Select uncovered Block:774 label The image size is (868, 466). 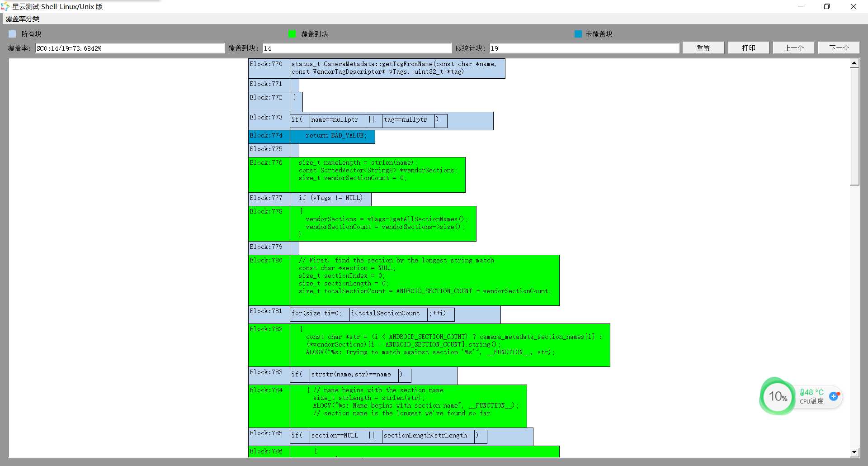269,137
